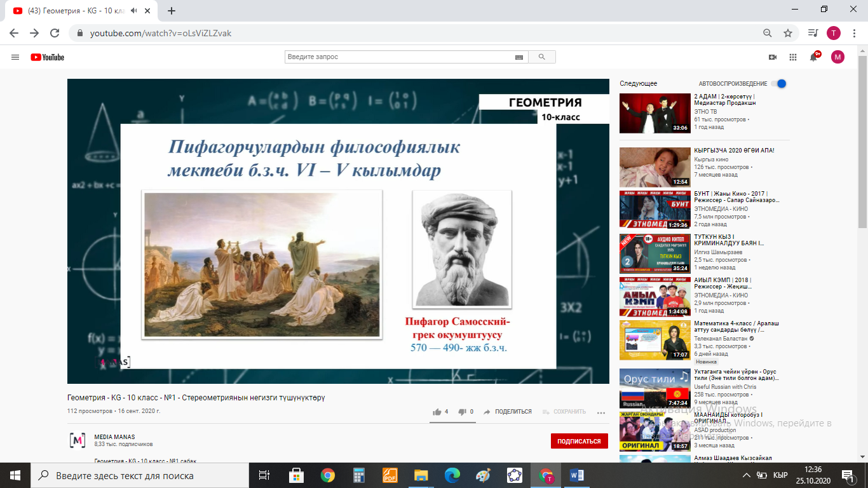
Task: Open Calculator from the taskbar
Action: tap(358, 475)
